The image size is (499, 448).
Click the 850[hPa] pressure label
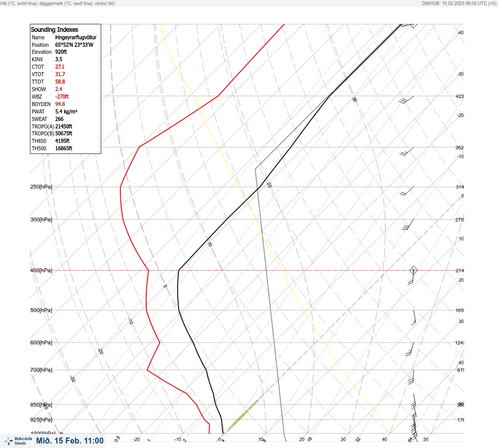41,405
